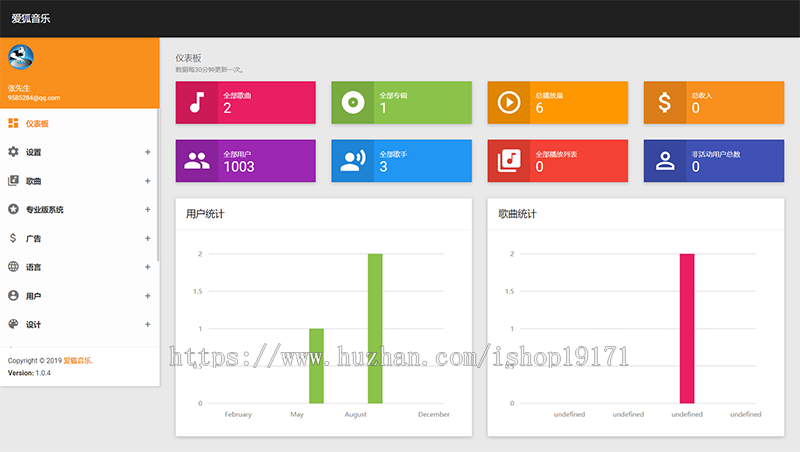
Task: Click the 全部歌曲 value 2
Action: (x=227, y=108)
